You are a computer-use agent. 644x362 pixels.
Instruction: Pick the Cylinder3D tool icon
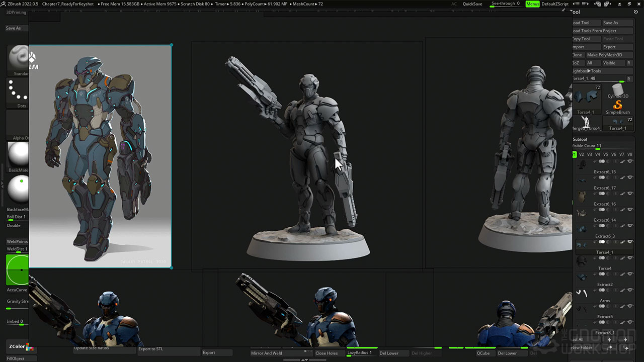click(x=617, y=89)
